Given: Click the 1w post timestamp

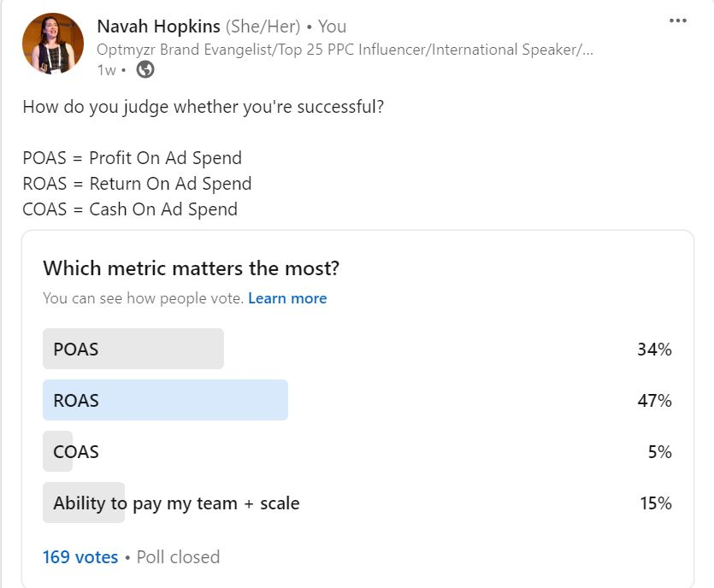Looking at the screenshot, I should [x=107, y=70].
